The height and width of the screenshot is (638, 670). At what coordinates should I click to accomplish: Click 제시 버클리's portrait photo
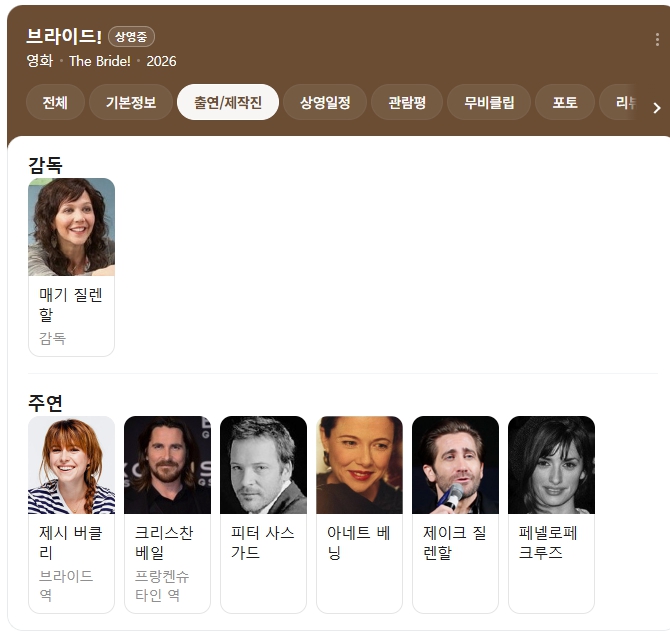tap(71, 465)
